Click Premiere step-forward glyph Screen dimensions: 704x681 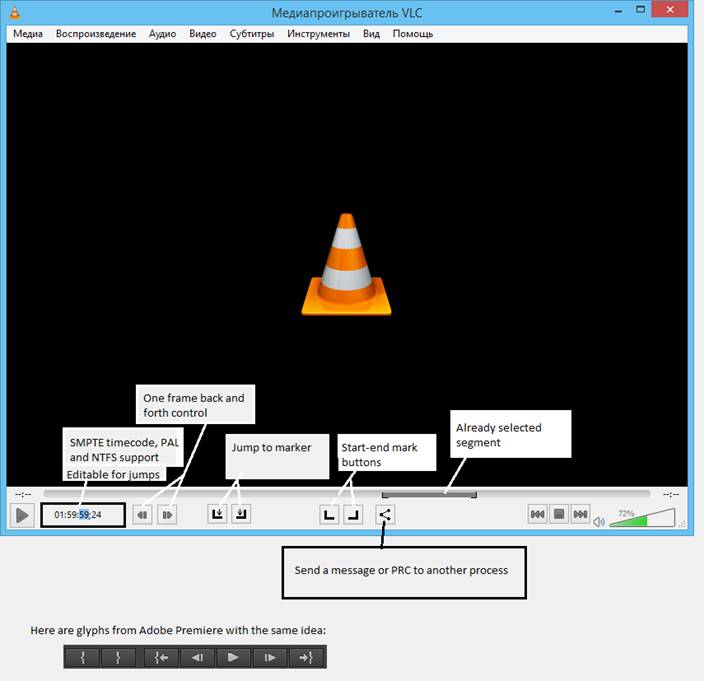coord(270,657)
